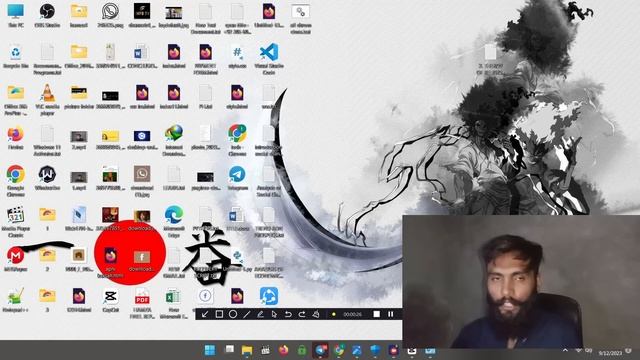Redo the last annotation
Viewport: 640px width, 360px height.
[302, 314]
